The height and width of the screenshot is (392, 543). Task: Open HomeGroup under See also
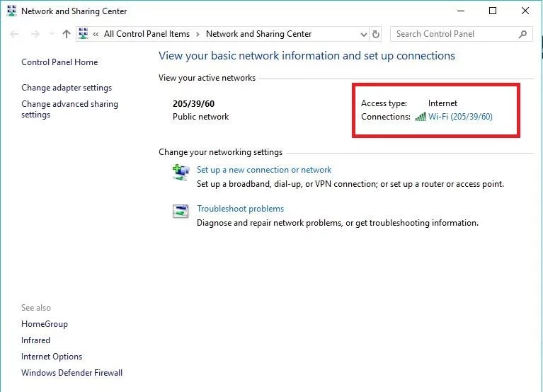[x=45, y=324]
